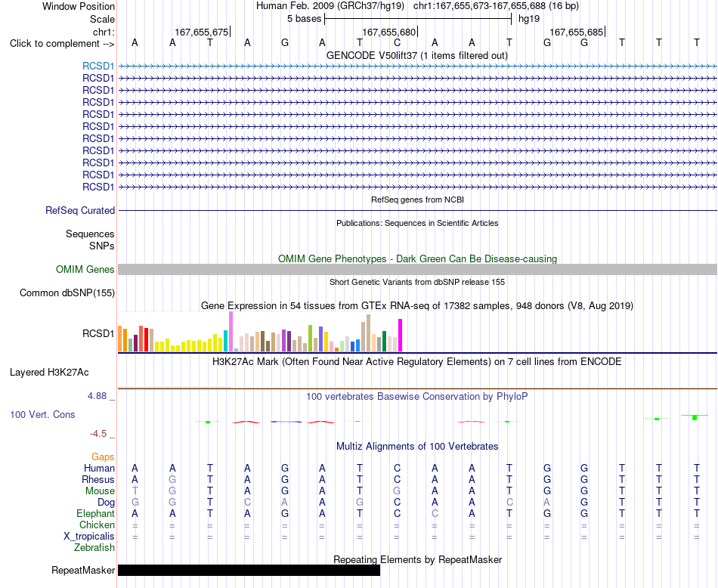Click the Human Feb. 2009 (GRCh37/hg19) assembly text
This screenshot has height=588, width=718.
330,6
